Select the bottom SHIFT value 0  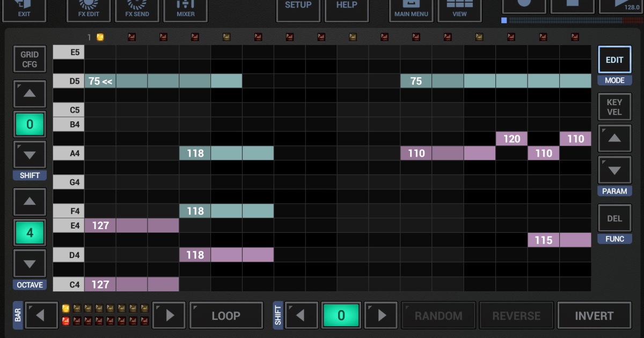click(x=341, y=315)
